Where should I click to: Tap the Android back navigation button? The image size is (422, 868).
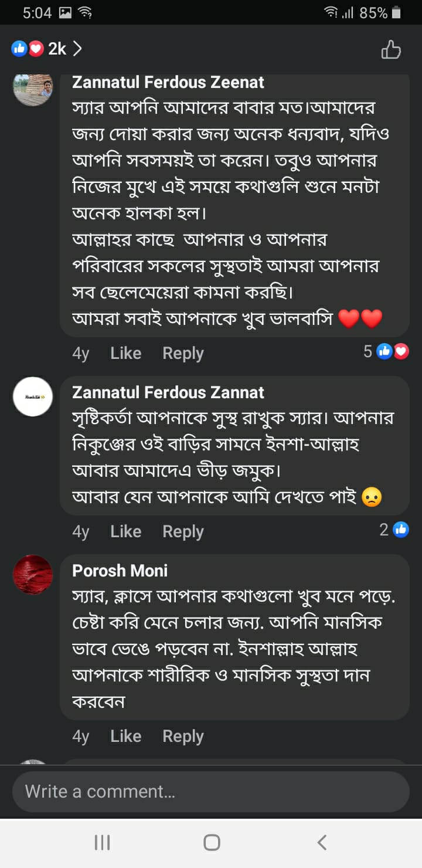(321, 843)
